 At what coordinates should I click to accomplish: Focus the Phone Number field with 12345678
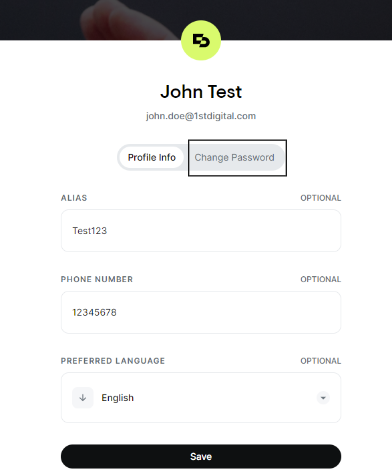tap(201, 312)
